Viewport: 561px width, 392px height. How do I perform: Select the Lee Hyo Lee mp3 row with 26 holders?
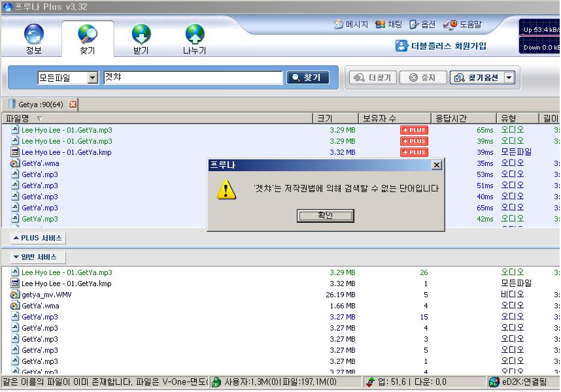point(281,272)
